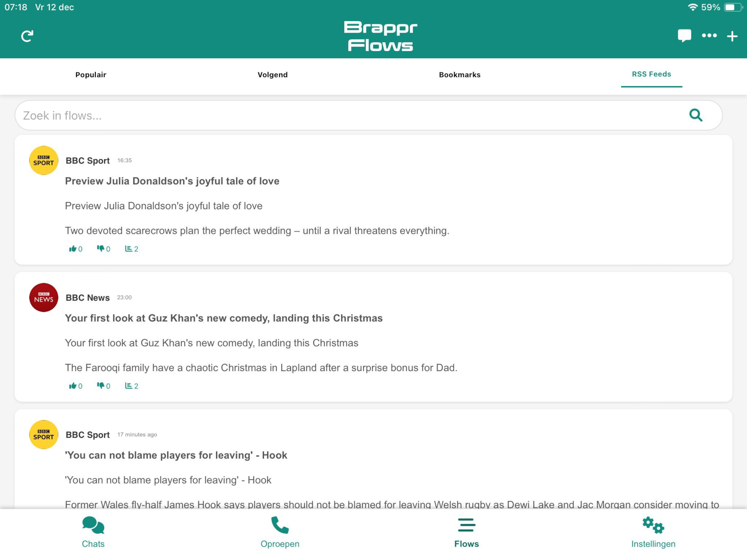This screenshot has height=560, width=747.
Task: Click the '16:35' timestamp on BBC Sport post
Action: coord(124,161)
